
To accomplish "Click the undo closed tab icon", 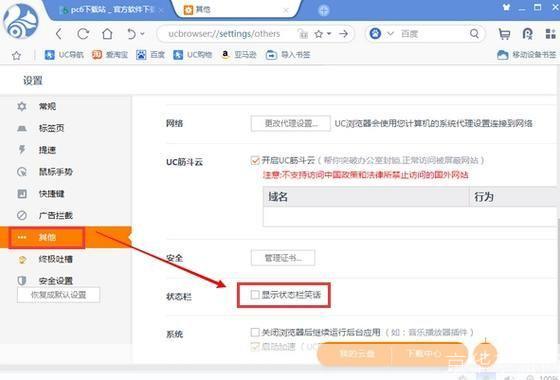I will (x=131, y=34).
